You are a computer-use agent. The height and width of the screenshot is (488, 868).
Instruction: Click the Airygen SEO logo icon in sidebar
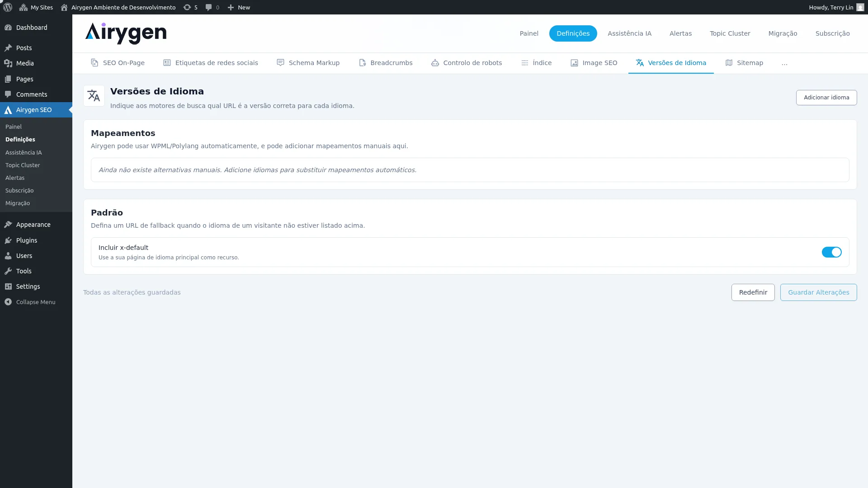click(8, 110)
